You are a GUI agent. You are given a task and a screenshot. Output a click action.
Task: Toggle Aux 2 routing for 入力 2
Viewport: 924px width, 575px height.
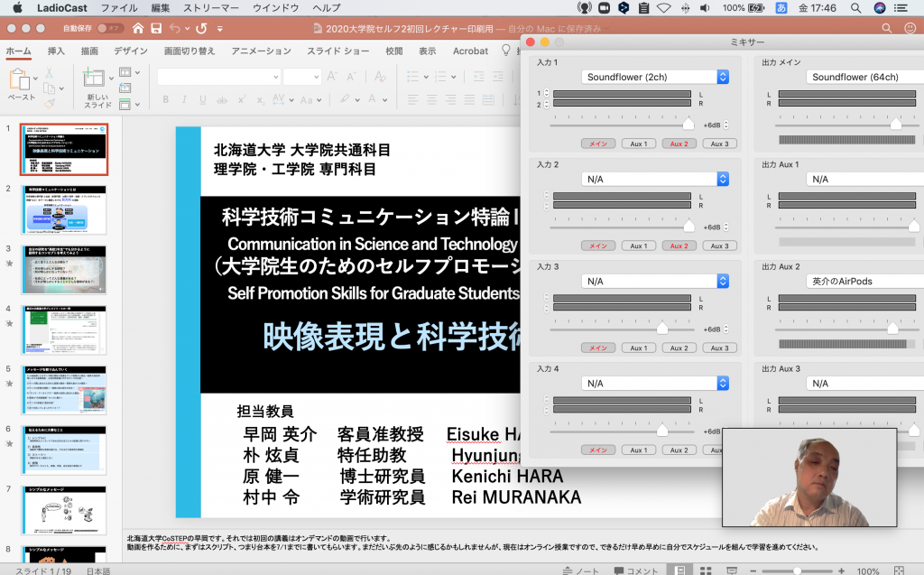pyautogui.click(x=679, y=246)
